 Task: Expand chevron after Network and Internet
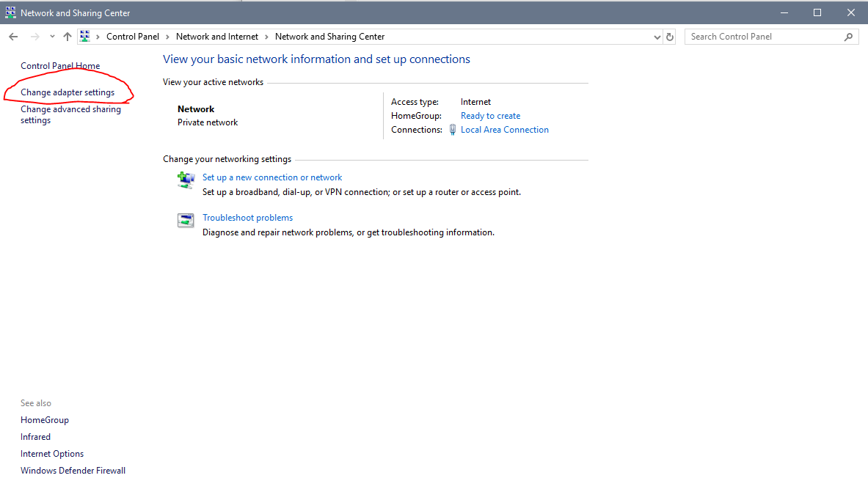(266, 37)
